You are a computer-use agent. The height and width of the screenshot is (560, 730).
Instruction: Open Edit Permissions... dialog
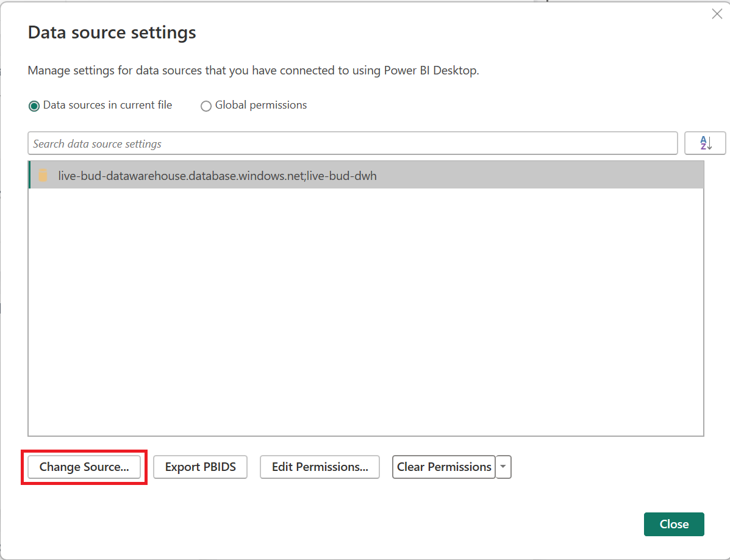(320, 467)
